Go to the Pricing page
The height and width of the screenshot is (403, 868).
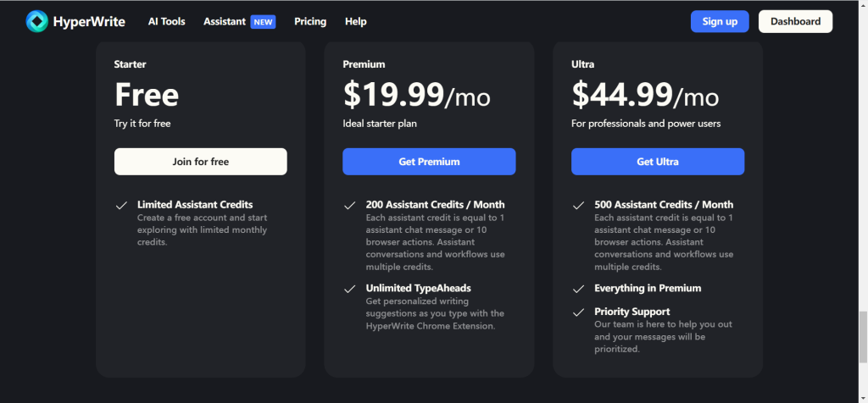(x=310, y=21)
